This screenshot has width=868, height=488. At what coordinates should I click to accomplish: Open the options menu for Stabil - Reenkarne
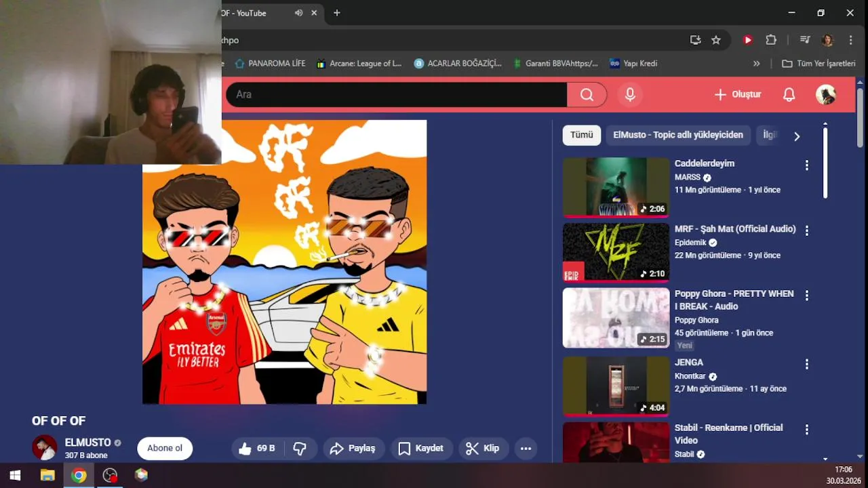click(x=807, y=429)
